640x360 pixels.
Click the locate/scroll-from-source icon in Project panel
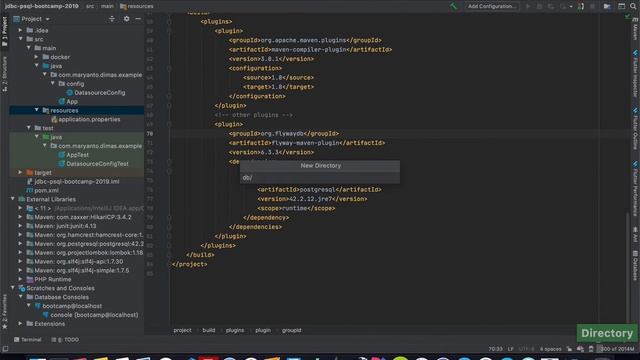(111, 19)
